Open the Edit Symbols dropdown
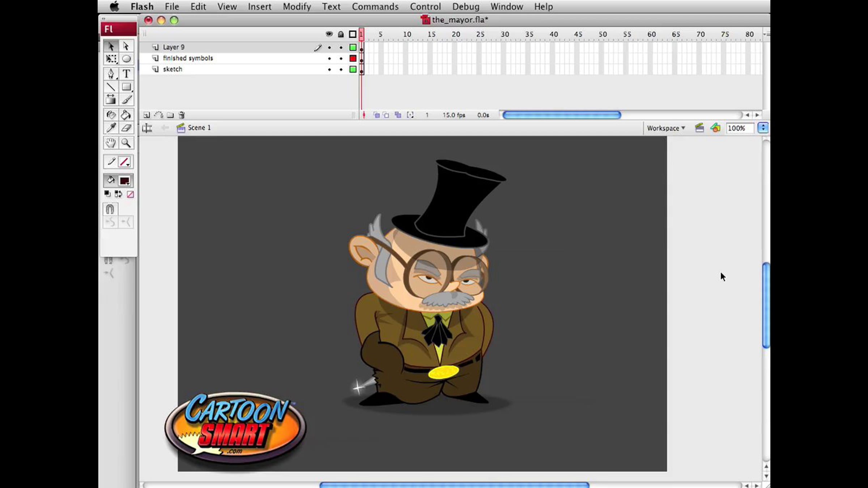Image resolution: width=868 pixels, height=488 pixels. pos(715,128)
